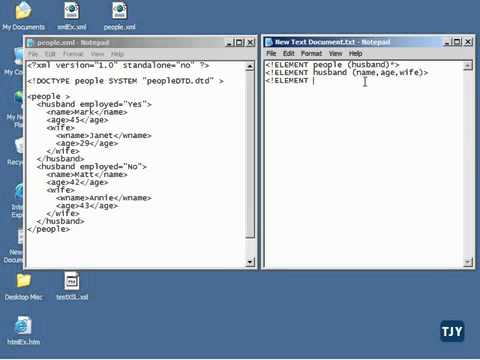This screenshot has height=360, width=480.
Task: Click the line '<husband employed="Yes">'
Action: pyautogui.click(x=94, y=104)
